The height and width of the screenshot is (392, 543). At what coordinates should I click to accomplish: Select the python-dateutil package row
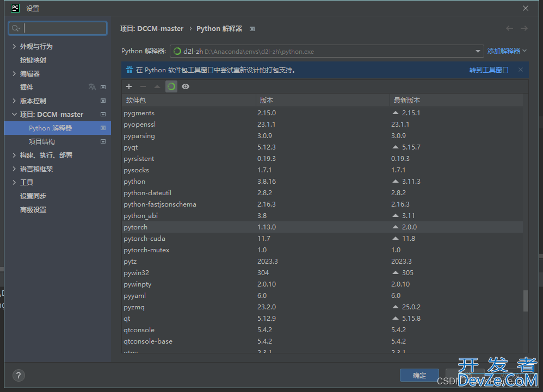coord(323,192)
